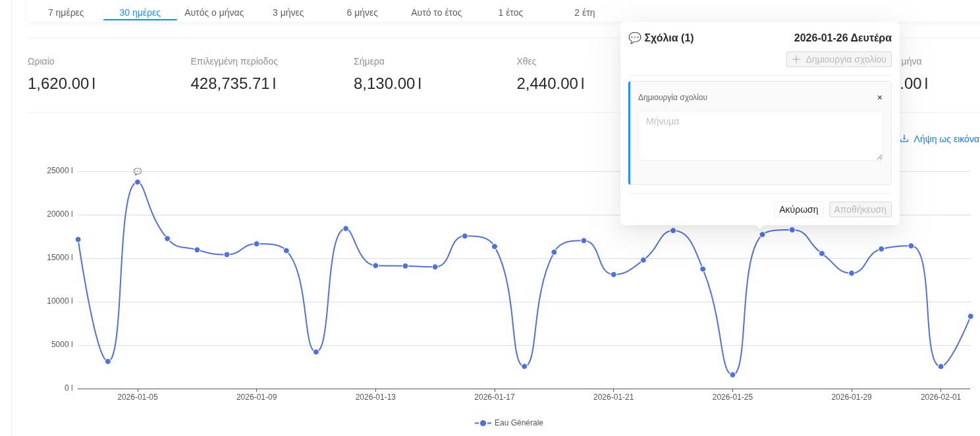The height and width of the screenshot is (436, 980).
Task: Click the speech bubble icon beside Σχόλια
Action: 634,38
